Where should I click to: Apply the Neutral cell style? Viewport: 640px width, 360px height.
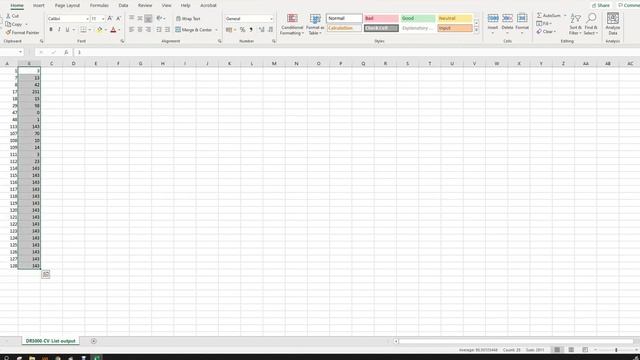(x=455, y=18)
